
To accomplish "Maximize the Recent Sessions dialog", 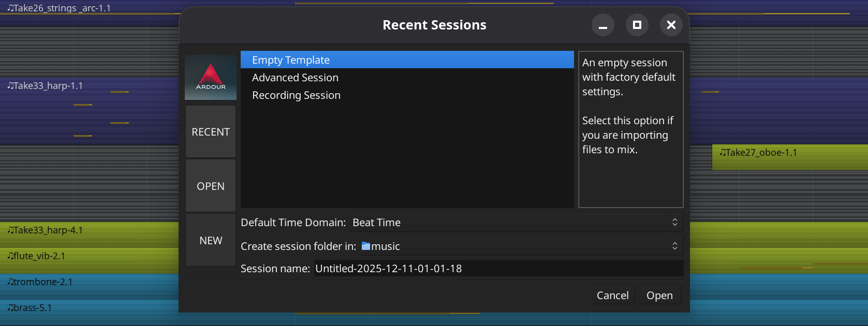I will pyautogui.click(x=637, y=25).
